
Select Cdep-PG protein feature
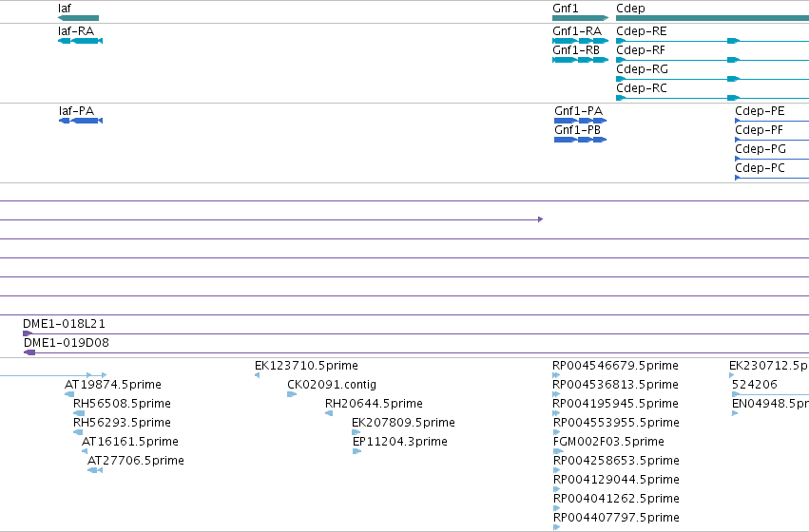click(772, 159)
